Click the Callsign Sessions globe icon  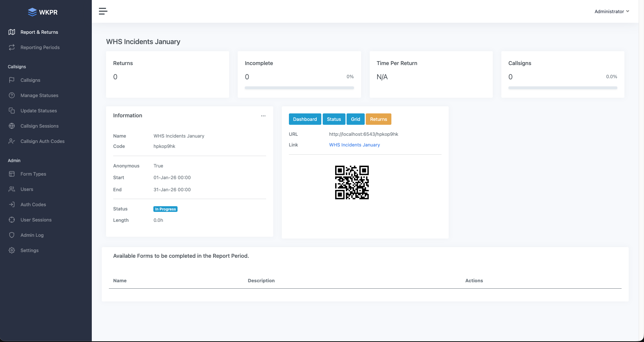[12, 126]
